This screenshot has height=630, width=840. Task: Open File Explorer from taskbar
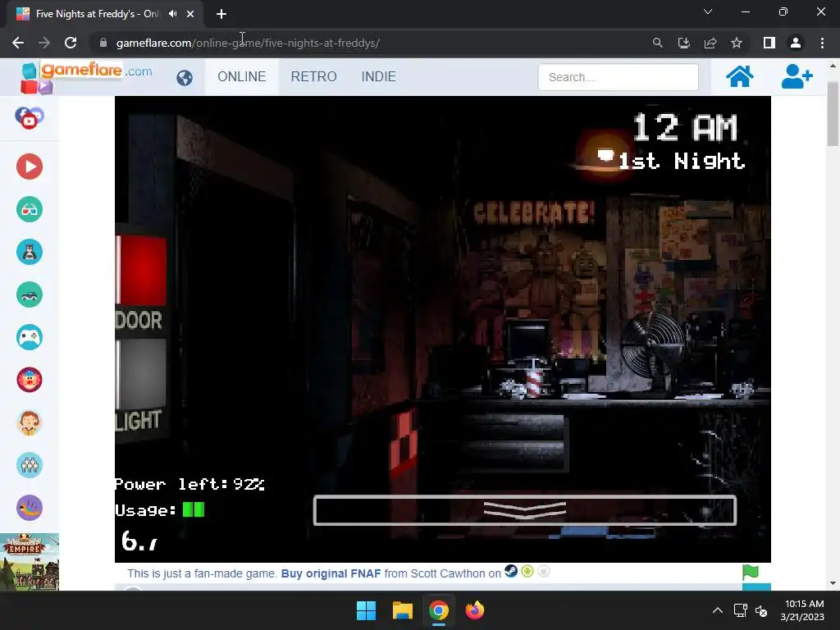pyautogui.click(x=402, y=610)
